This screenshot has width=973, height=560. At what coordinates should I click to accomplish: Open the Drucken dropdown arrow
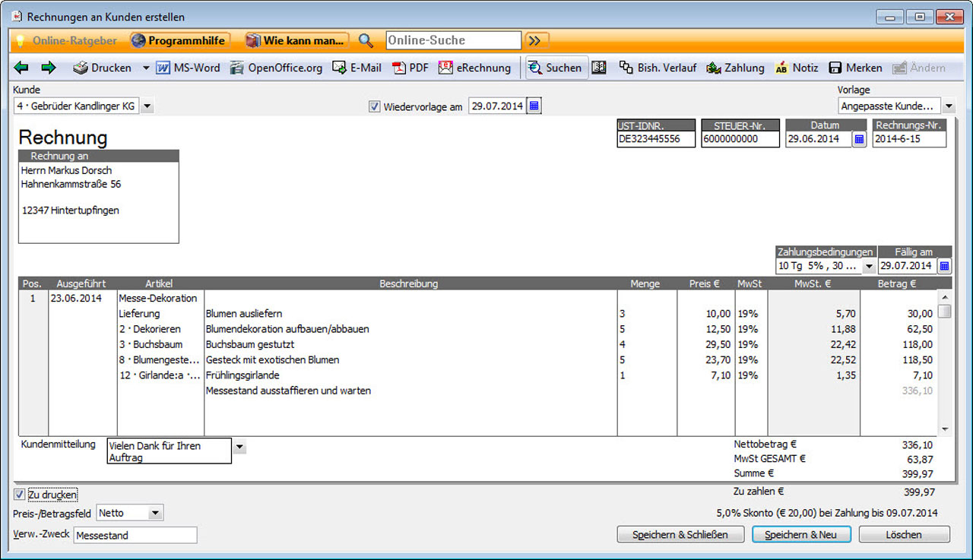point(146,68)
